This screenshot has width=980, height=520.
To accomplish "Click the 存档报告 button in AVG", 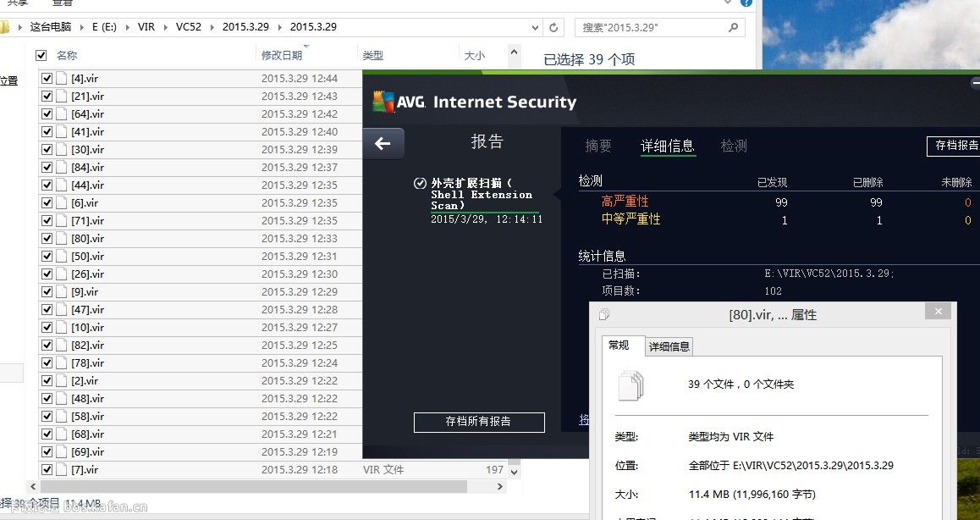I will coord(953,145).
